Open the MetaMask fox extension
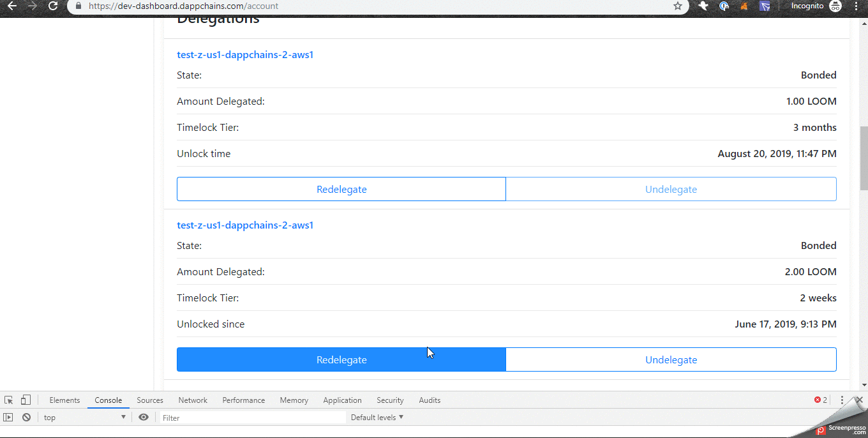Image resolution: width=868 pixels, height=438 pixels. click(x=744, y=6)
